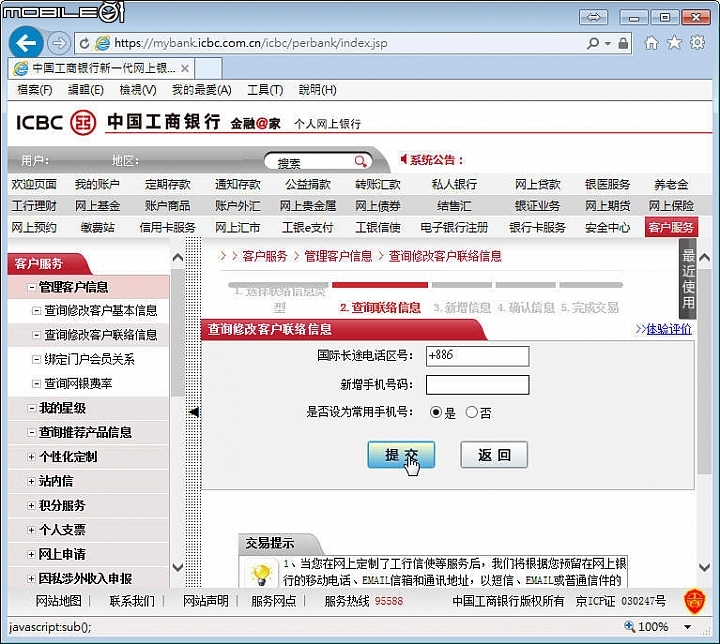The height and width of the screenshot is (644, 720).
Task: Open 查询修改客户基本信息 in sidebar
Action: 101,311
